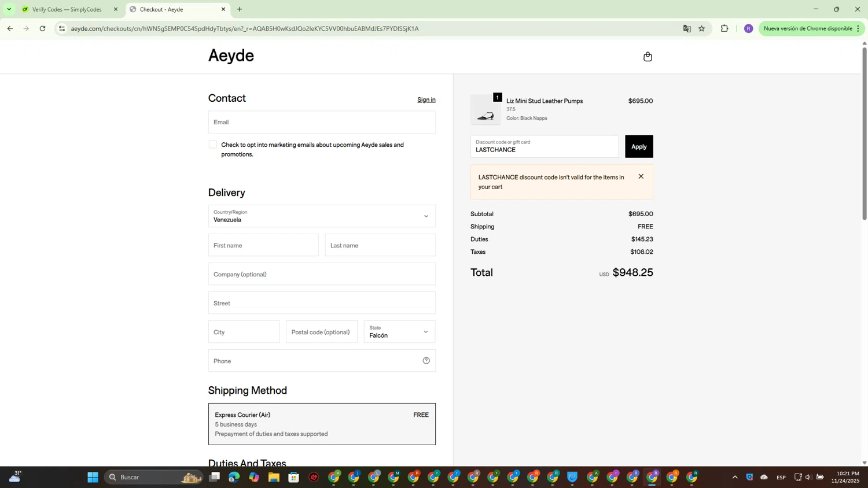
Task: Open Copilot from the taskbar
Action: pos(254,477)
